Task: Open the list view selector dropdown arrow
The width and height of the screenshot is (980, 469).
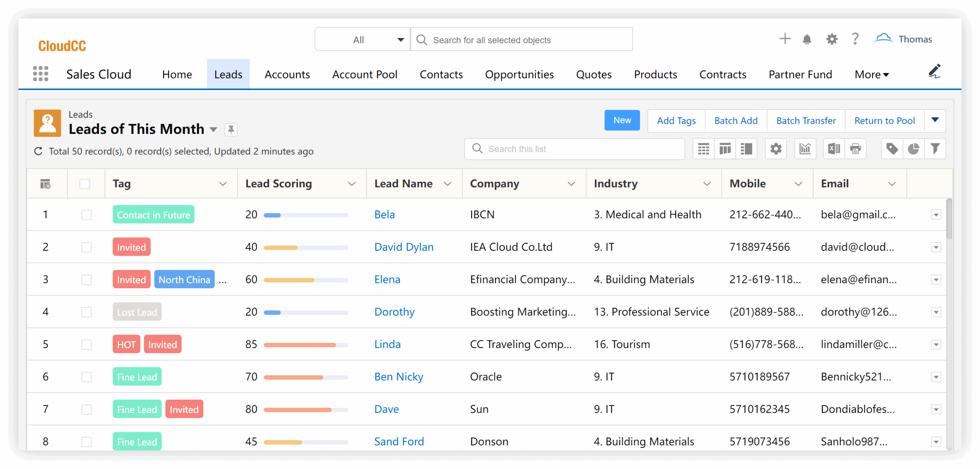Action: (x=213, y=130)
